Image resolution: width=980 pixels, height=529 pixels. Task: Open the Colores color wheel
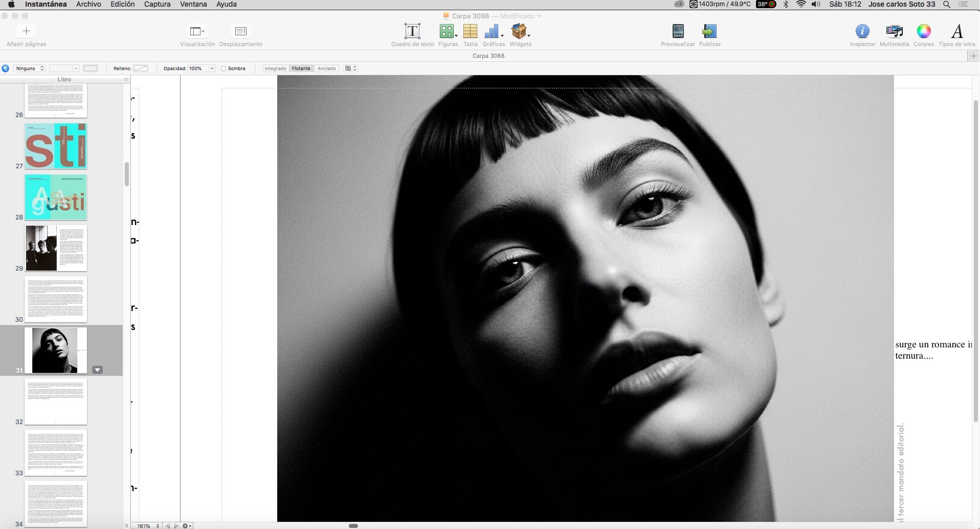pyautogui.click(x=924, y=31)
